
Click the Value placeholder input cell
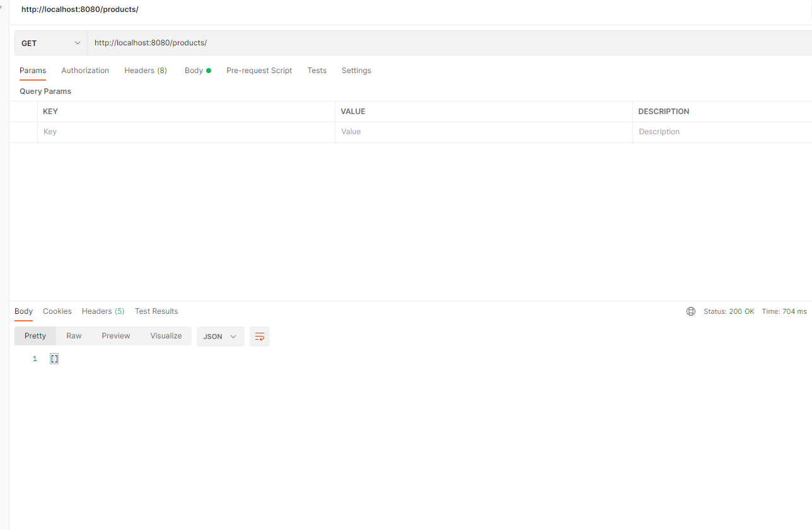[484, 132]
